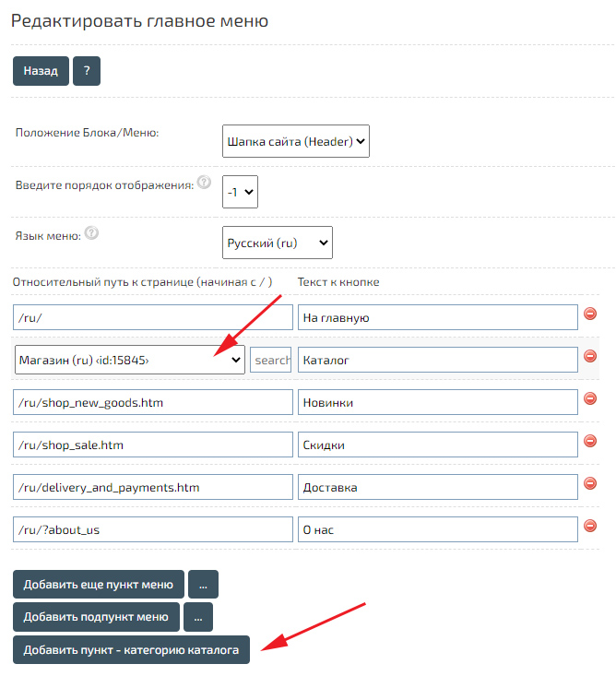Delete the 'О нас' menu row

(591, 527)
